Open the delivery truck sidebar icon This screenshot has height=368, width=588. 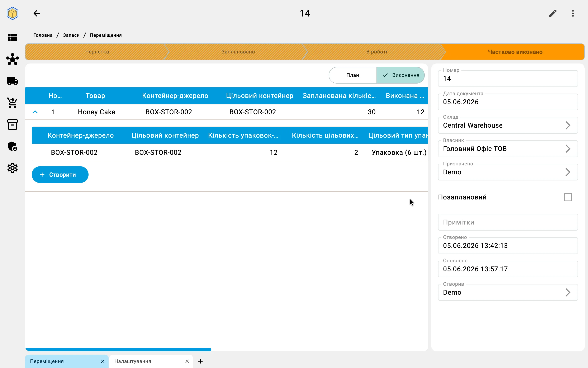coord(12,81)
